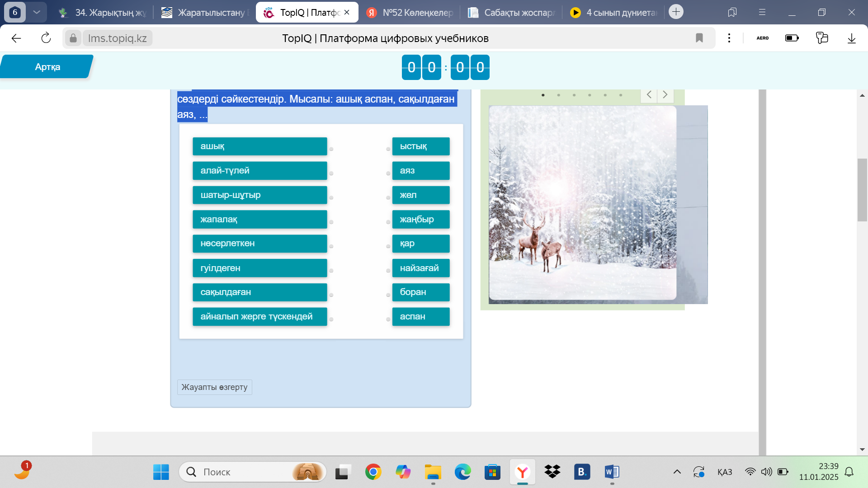This screenshot has height=488, width=868.
Task: Click the browser back arrow icon
Action: [x=16, y=38]
